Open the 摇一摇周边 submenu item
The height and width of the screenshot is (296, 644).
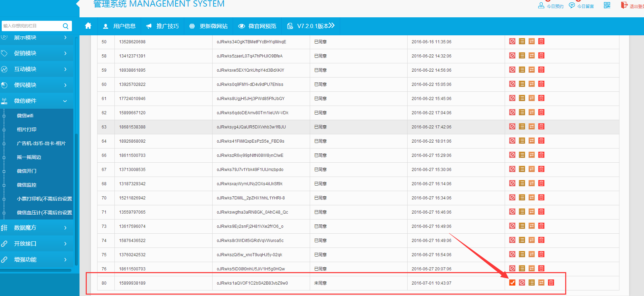[29, 157]
